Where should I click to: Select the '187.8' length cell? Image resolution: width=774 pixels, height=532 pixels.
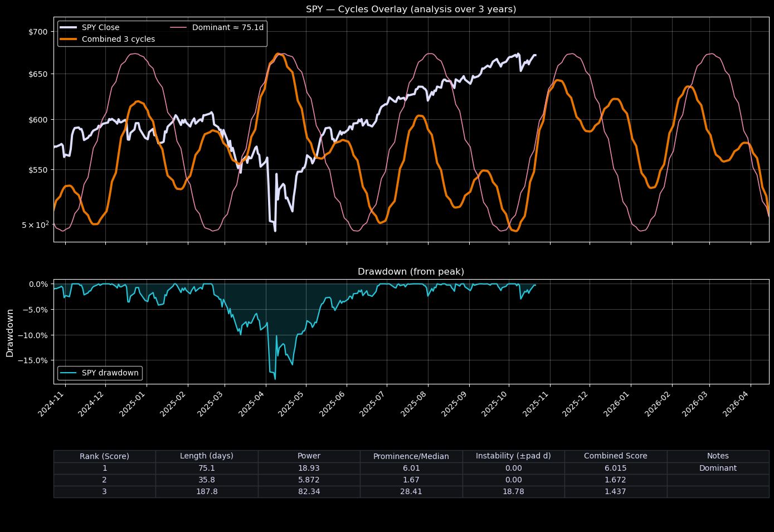(x=207, y=491)
